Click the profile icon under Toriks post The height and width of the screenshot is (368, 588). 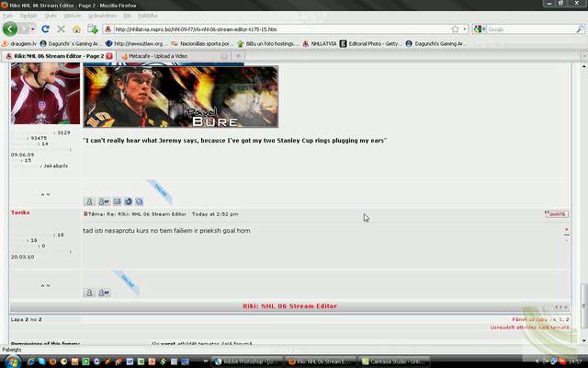(89, 292)
